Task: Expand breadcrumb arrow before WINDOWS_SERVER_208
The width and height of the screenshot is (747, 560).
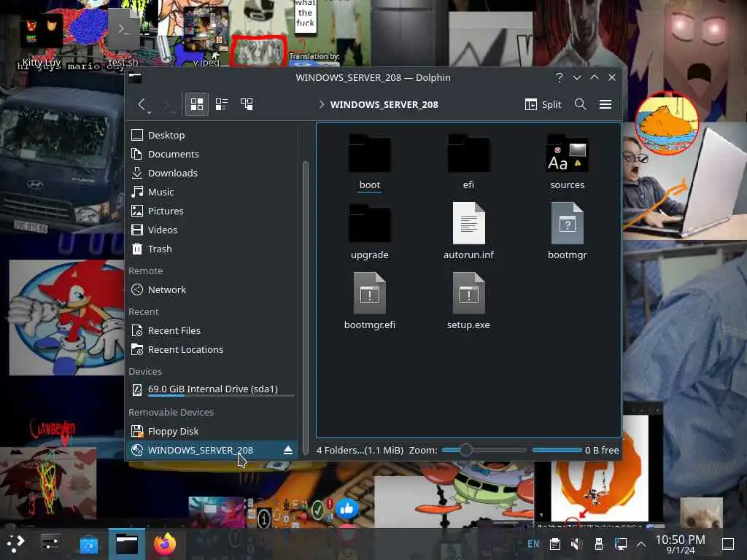Action: pos(322,104)
